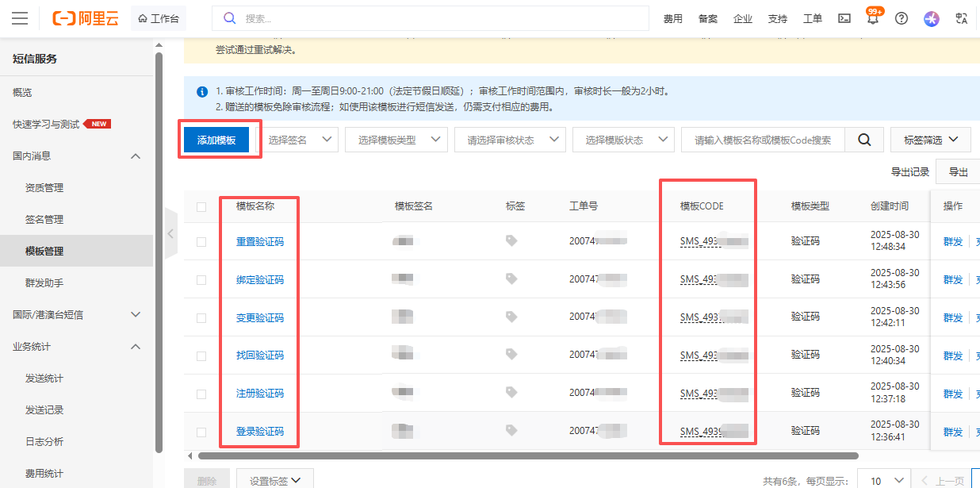Click the magnifier to search template Code
The height and width of the screenshot is (488, 980).
(863, 139)
